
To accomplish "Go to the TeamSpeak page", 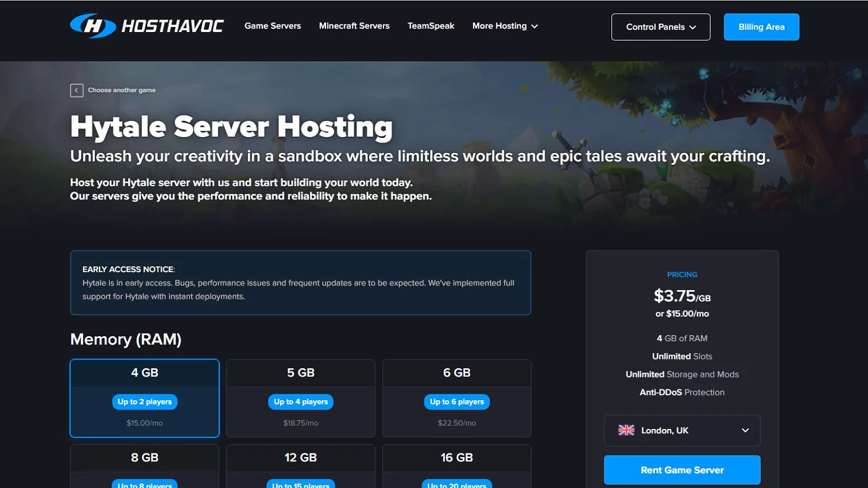I will pos(431,25).
